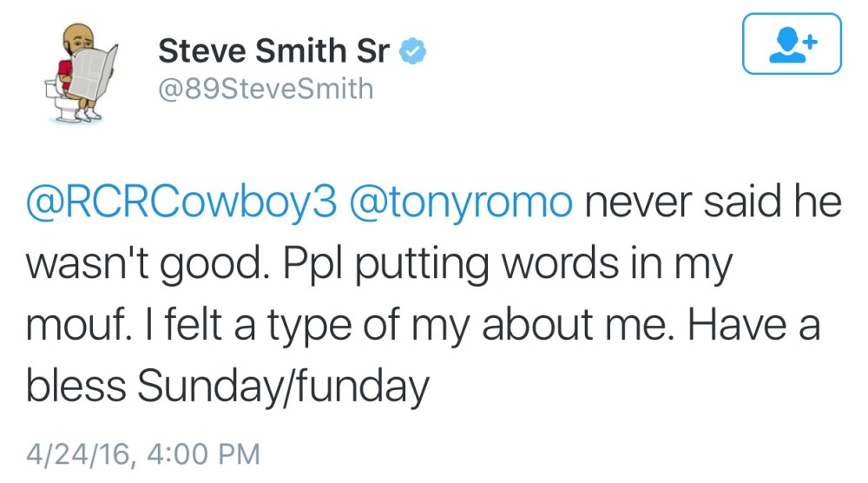Click the 4/24/16, 4:00 PM timestamp
Image resolution: width=868 pixels, height=483 pixels.
[143, 454]
